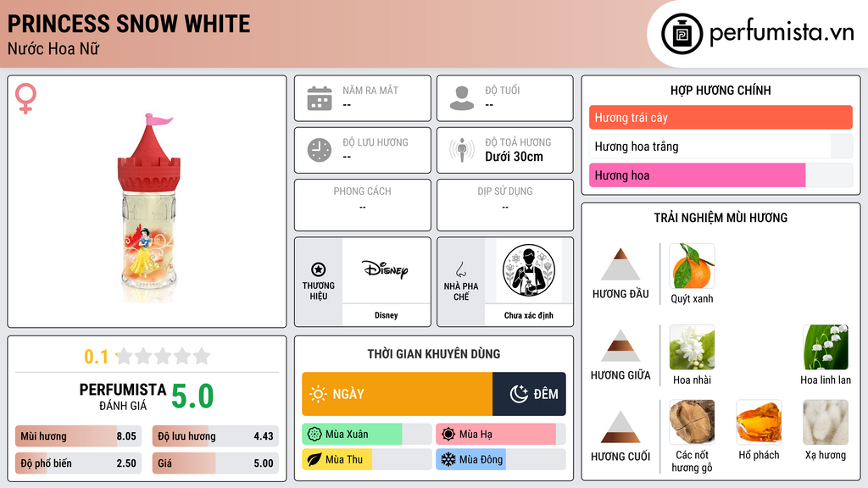Click the star badge icon above Thương hiệu
Image resolution: width=868 pixels, height=488 pixels.
(x=319, y=269)
